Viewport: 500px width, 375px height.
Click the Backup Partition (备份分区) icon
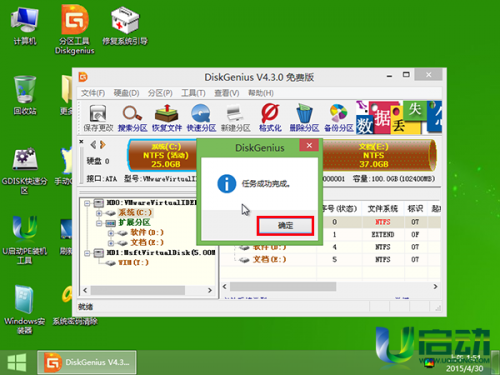339,117
